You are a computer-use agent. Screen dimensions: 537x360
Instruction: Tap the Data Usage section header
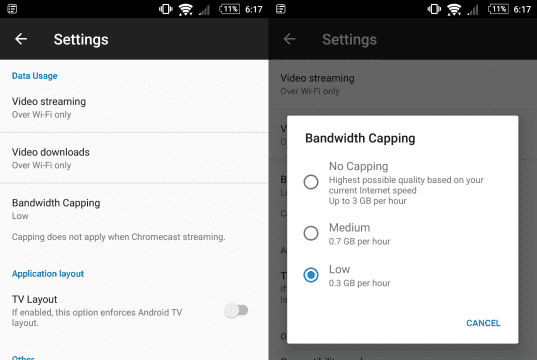(x=35, y=76)
